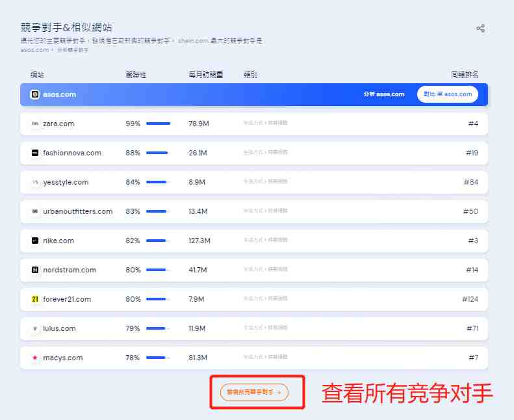Open the urbanoutfitters.com link
The height and width of the screenshot is (420, 514).
point(78,211)
